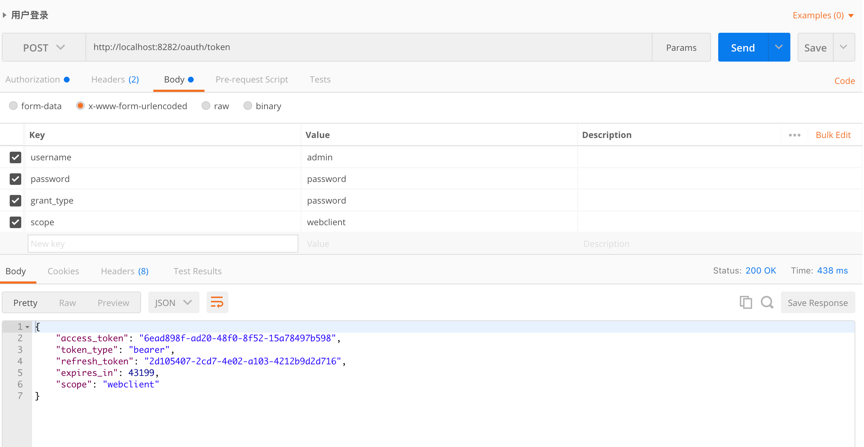Switch to the Pre-request Script tab
The height and width of the screenshot is (447, 864).
point(251,79)
